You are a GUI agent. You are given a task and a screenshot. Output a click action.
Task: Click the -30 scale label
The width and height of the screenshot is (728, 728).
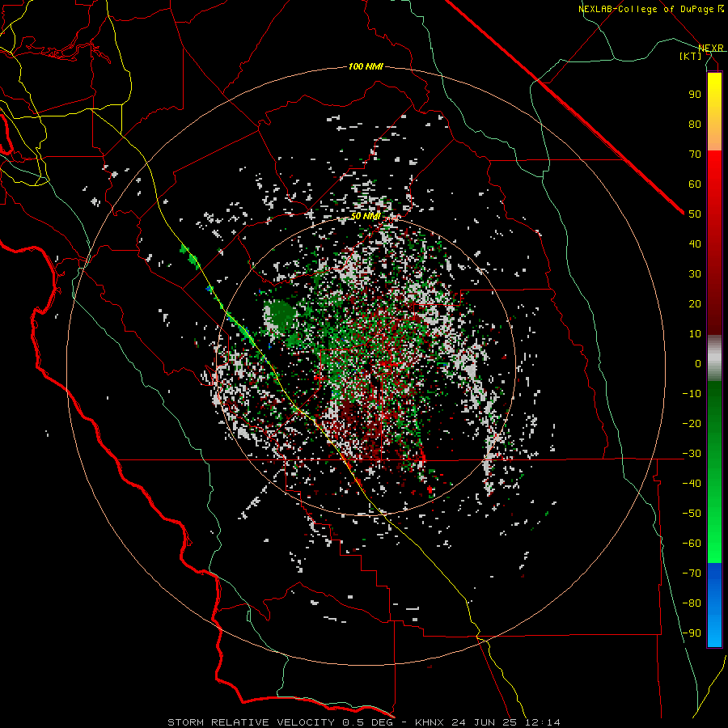pos(692,454)
